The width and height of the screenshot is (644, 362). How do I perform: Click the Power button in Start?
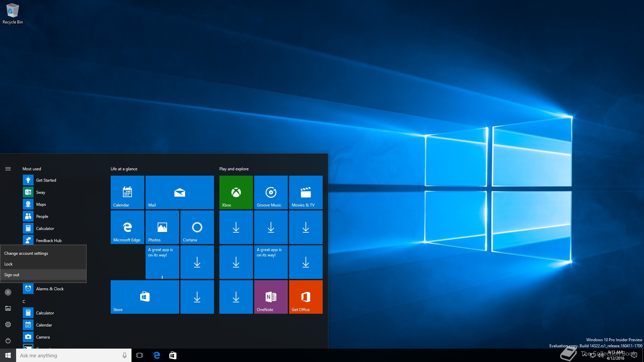click(8, 341)
